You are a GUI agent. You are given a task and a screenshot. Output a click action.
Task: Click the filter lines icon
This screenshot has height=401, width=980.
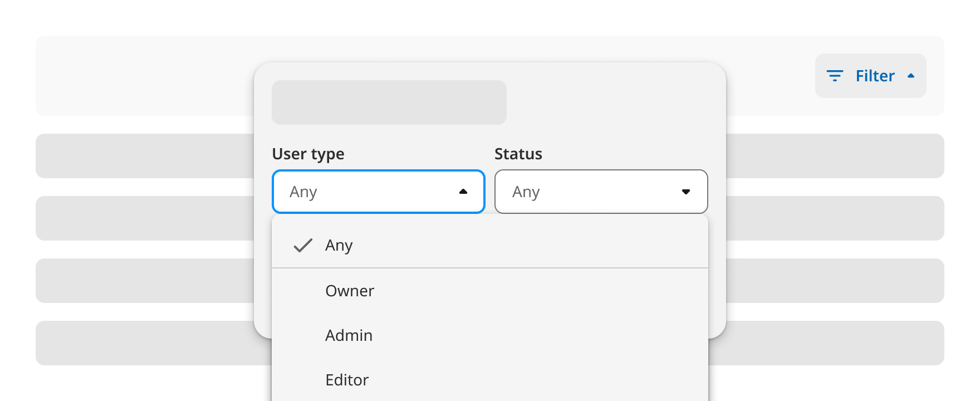[x=835, y=76]
